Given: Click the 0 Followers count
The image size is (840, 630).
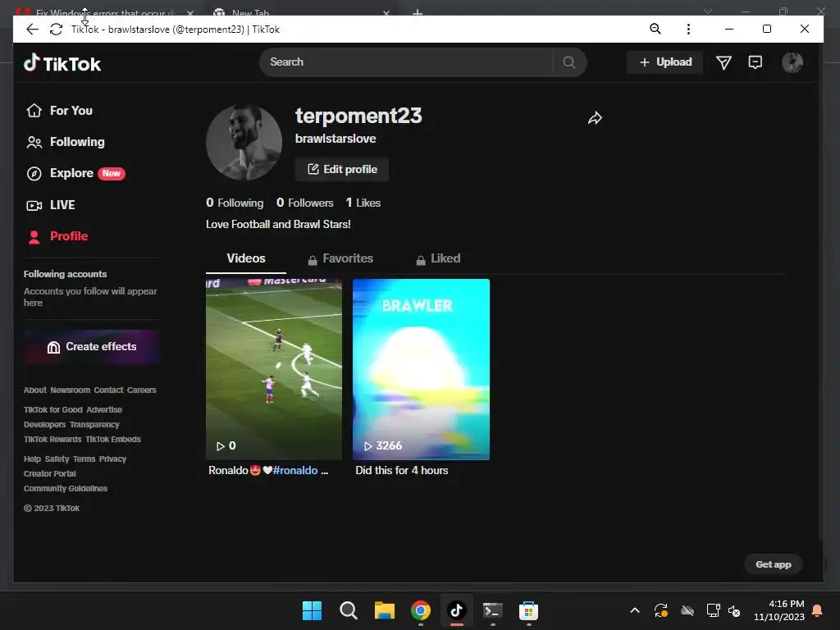Looking at the screenshot, I should click(x=305, y=203).
